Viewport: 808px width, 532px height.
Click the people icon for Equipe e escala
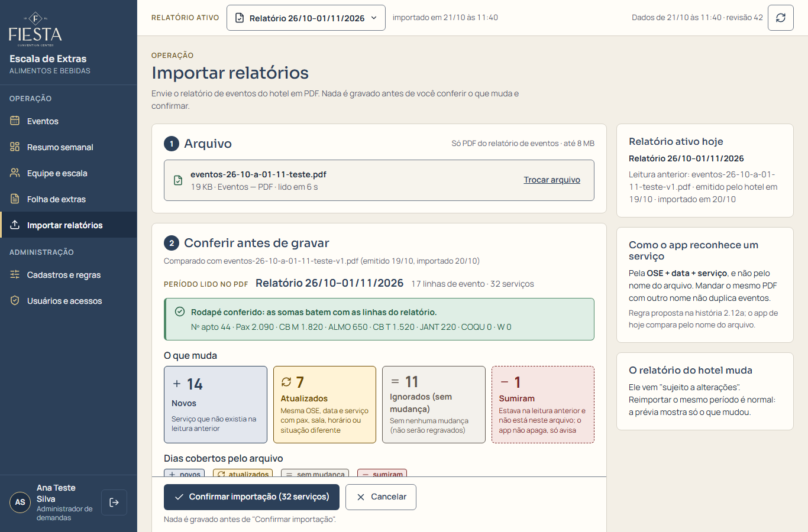pos(15,173)
